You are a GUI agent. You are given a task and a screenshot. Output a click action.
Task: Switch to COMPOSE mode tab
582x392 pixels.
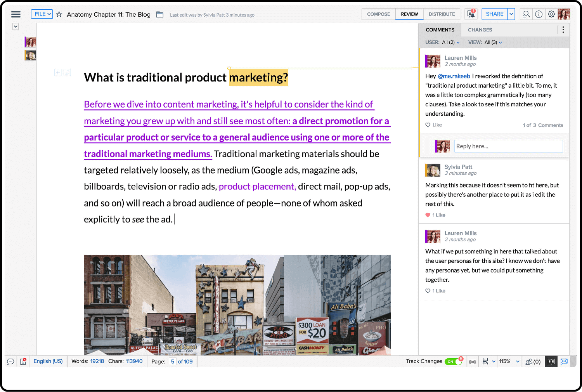point(378,14)
